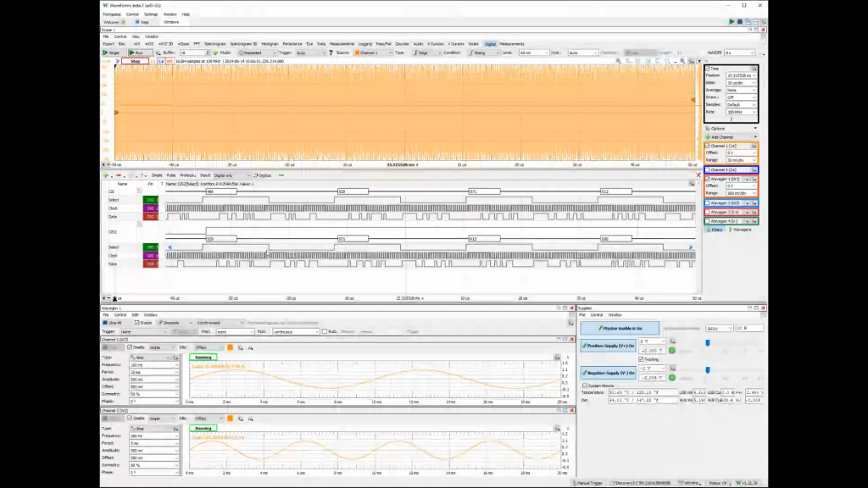Image resolution: width=868 pixels, height=488 pixels.
Task: Click the Export button in Scope
Action: click(x=108, y=44)
